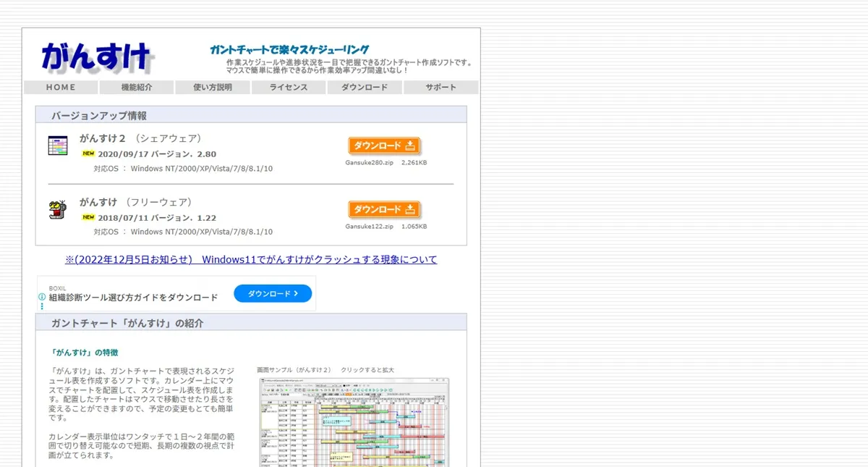Open the ダウンロード menu item in navigation bar
The width and height of the screenshot is (868, 467).
pyautogui.click(x=365, y=87)
